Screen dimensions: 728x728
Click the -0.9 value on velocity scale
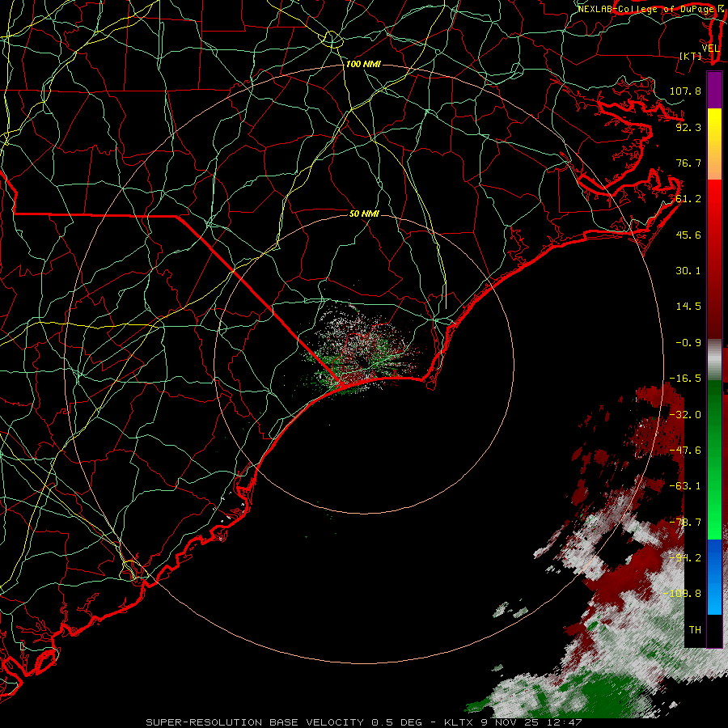click(x=688, y=343)
